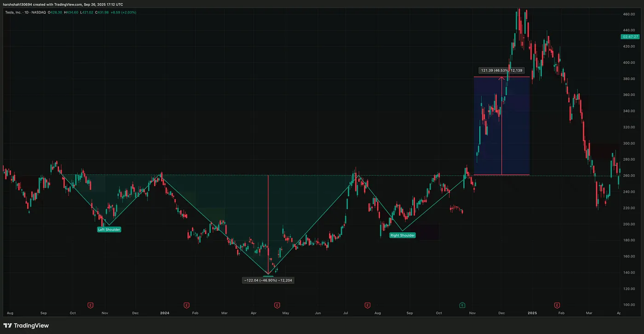Screen dimensions: 644x334
Task: Open the red earnings marker between Oct and Nov 2023
Action: 91,305
